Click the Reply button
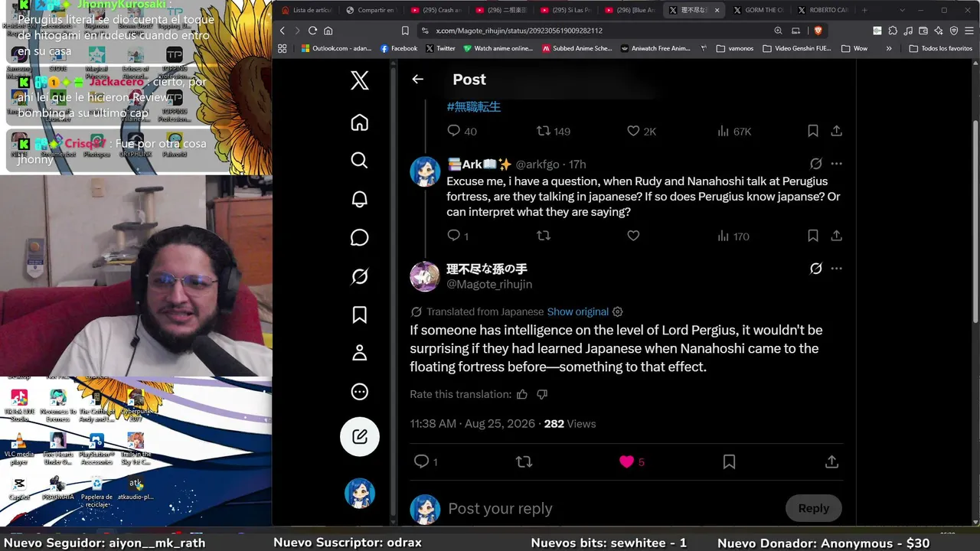The width and height of the screenshot is (980, 551). (813, 508)
